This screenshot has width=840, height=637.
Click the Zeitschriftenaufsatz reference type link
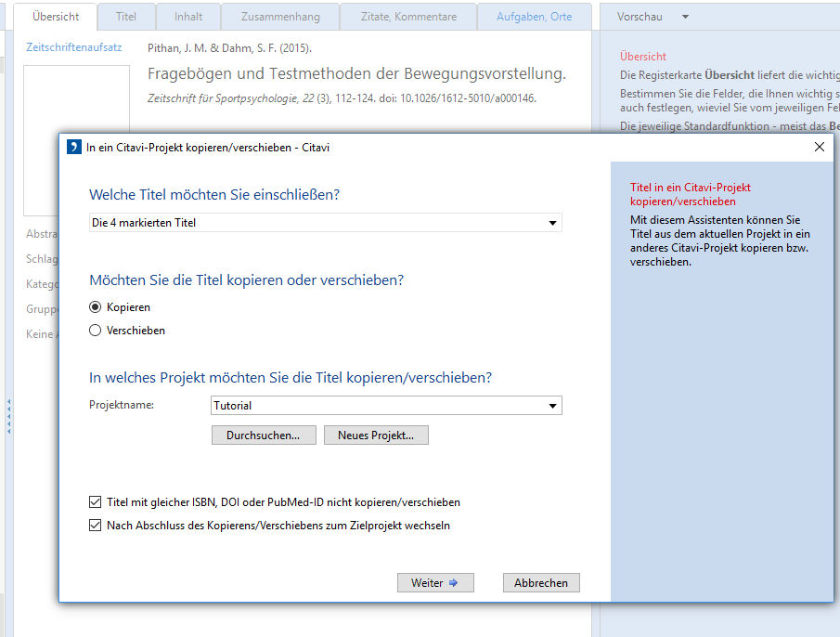click(x=74, y=47)
